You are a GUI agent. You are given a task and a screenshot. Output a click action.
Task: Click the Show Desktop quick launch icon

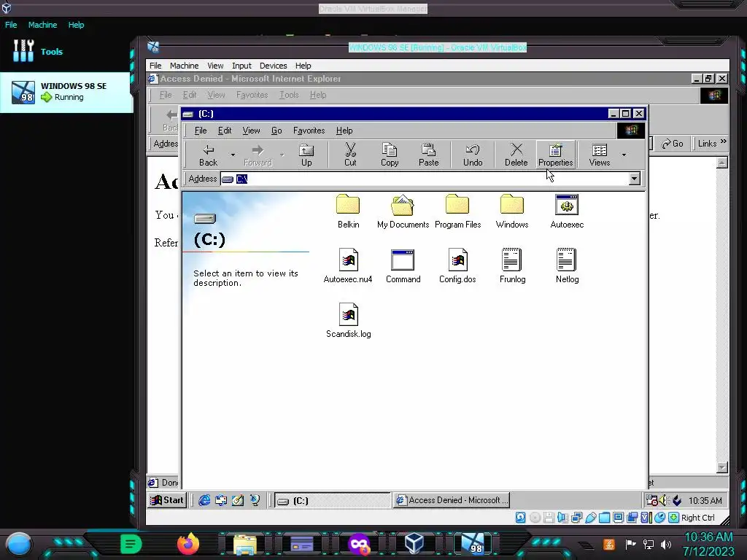238,500
